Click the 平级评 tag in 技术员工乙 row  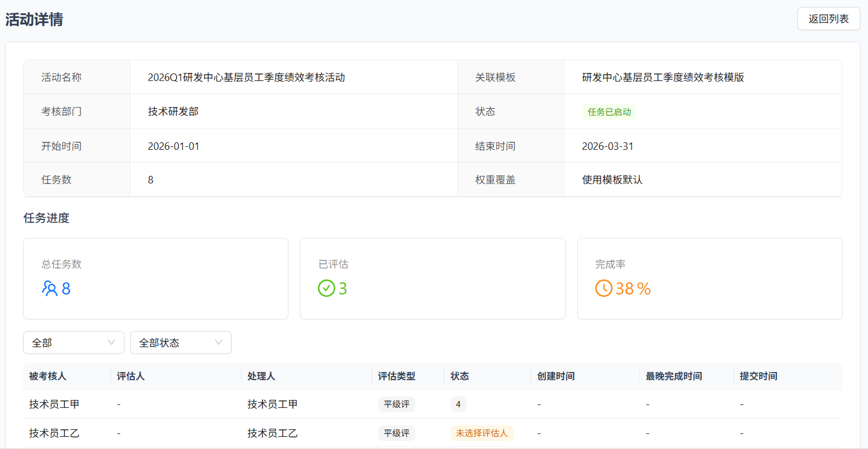[397, 433]
